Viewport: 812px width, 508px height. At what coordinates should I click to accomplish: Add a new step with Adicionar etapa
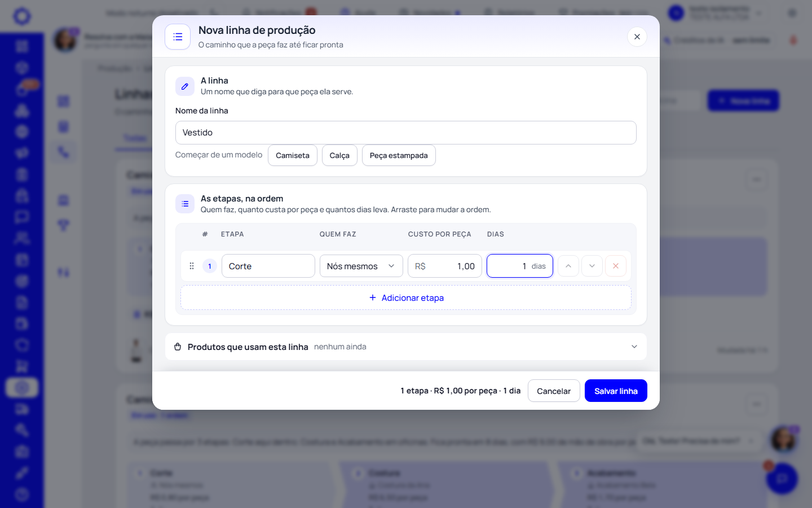[406, 297]
